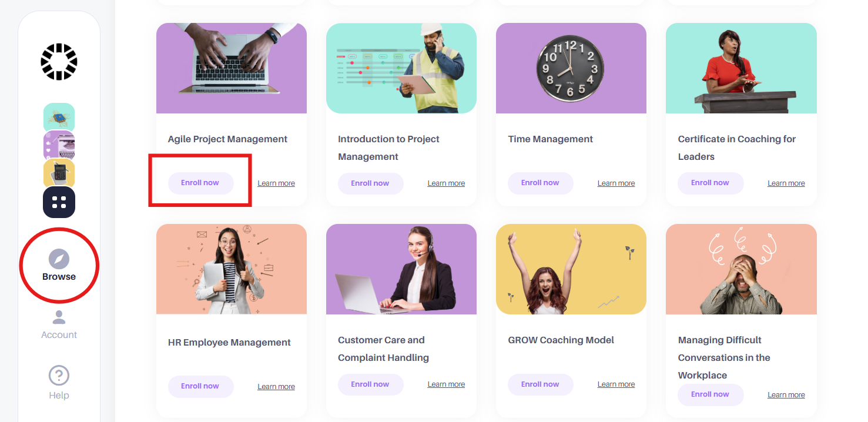Open the Help question mark icon
The image size is (868, 422).
(59, 376)
